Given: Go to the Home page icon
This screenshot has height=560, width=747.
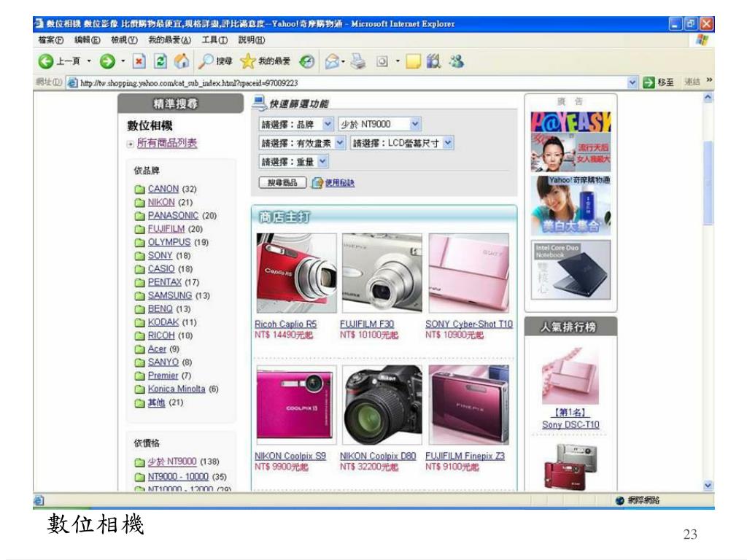Looking at the screenshot, I should click(x=182, y=61).
